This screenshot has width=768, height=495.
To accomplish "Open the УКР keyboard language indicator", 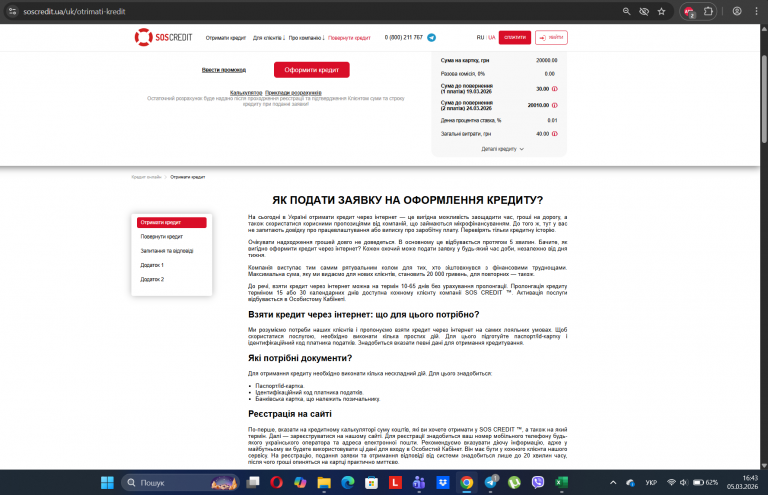I will (651, 483).
